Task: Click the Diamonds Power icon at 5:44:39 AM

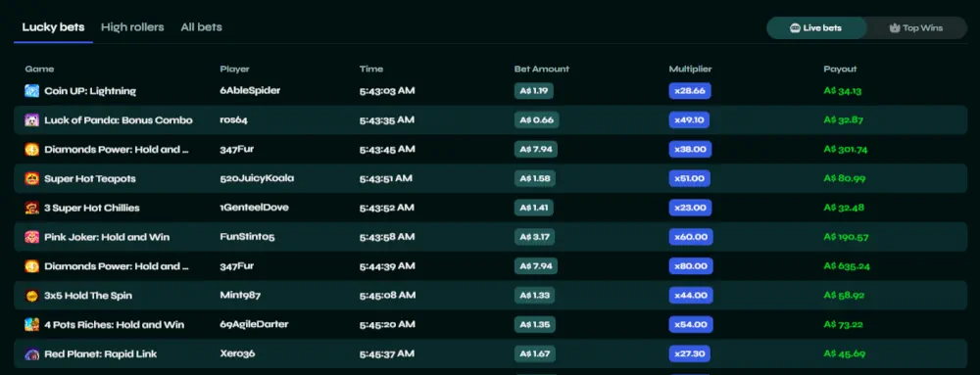Action: point(32,266)
